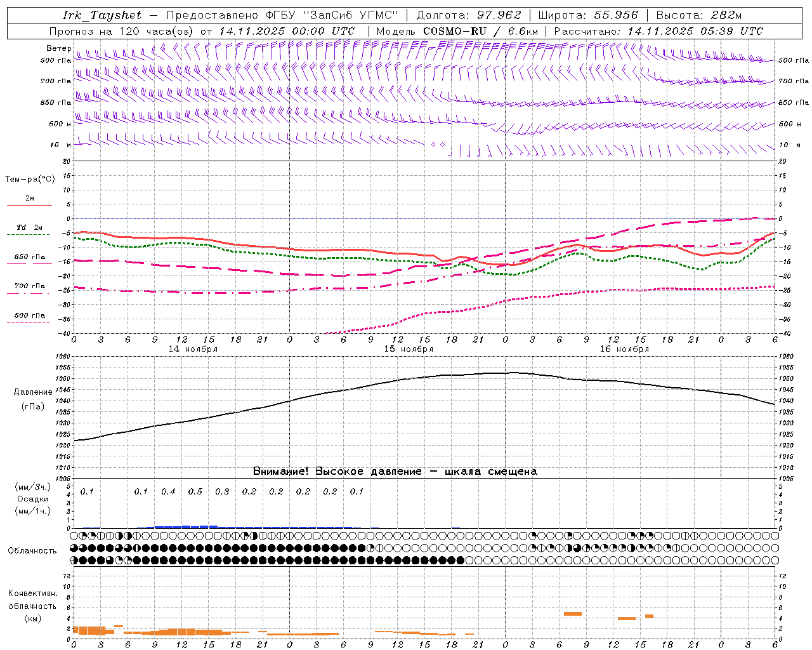The width and height of the screenshot is (812, 650).
Task: Click the Долгота: 97.962 longitude value
Action: click(468, 15)
